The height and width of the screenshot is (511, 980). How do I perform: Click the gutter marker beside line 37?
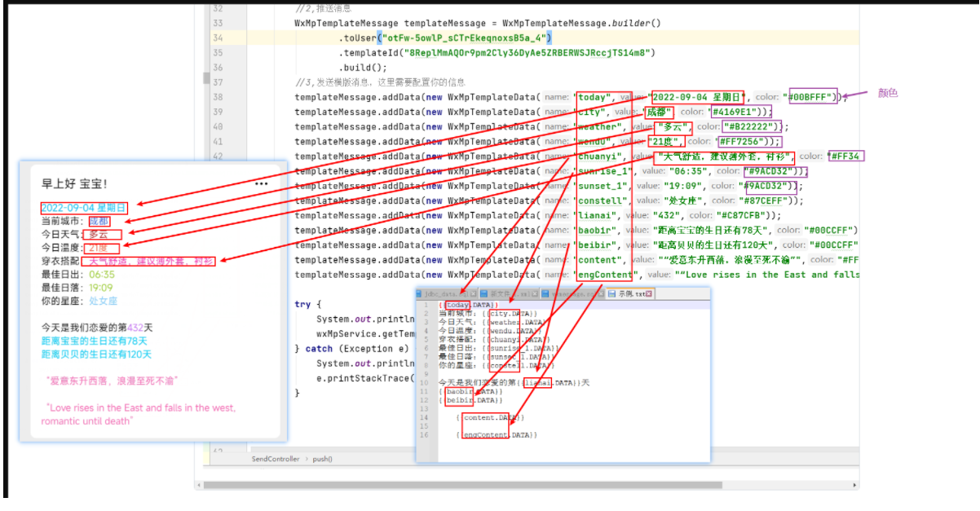[x=206, y=78]
